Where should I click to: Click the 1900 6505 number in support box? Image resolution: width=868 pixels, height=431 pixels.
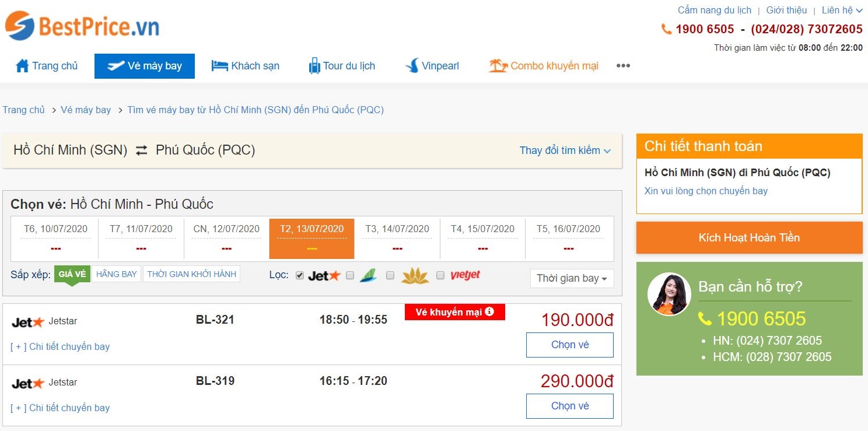click(x=761, y=318)
